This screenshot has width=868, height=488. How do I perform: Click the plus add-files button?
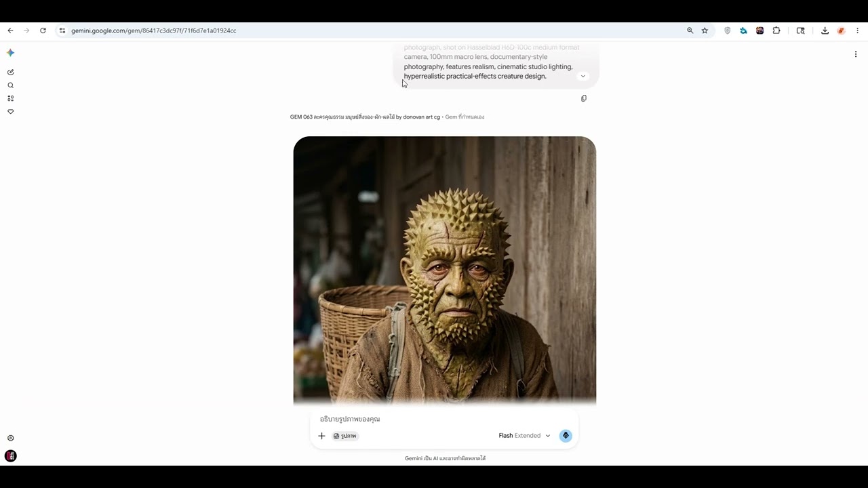pyautogui.click(x=321, y=436)
